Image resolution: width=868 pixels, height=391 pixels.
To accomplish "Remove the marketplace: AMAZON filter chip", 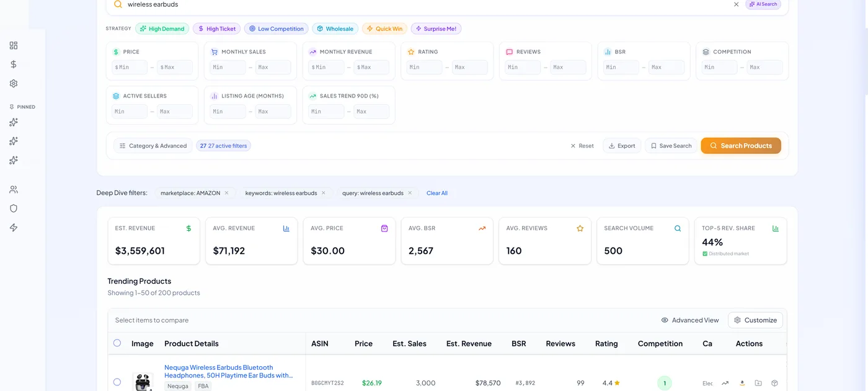I will [x=226, y=193].
